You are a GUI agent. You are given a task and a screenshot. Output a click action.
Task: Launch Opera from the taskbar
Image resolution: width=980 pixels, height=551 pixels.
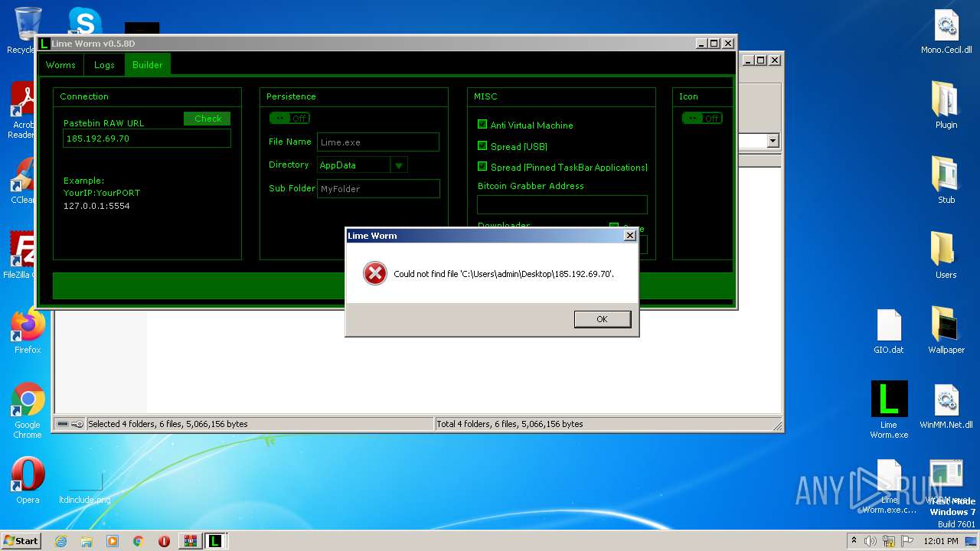(x=164, y=541)
